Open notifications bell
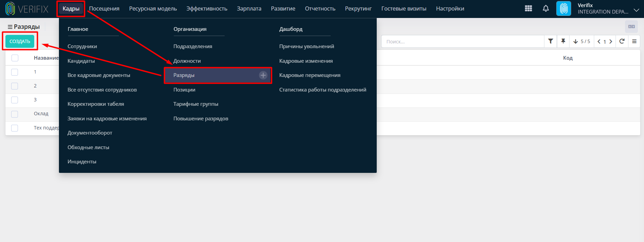644x242 pixels. [x=546, y=8]
